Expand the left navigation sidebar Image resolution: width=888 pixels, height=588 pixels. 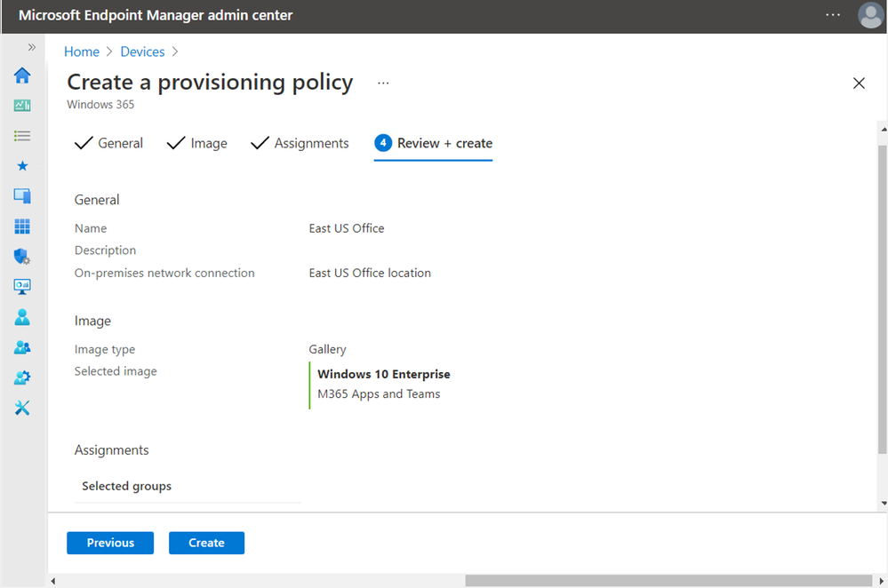pos(32,47)
